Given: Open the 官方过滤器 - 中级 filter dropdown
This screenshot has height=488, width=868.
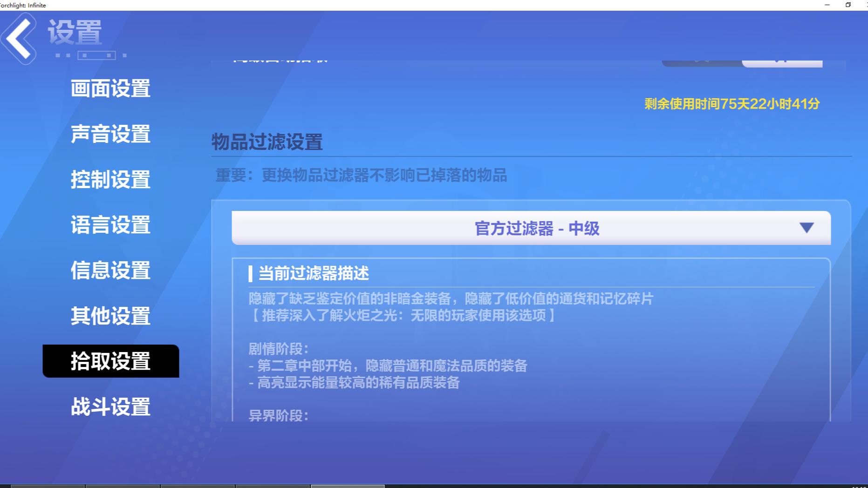Looking at the screenshot, I should tap(531, 228).
